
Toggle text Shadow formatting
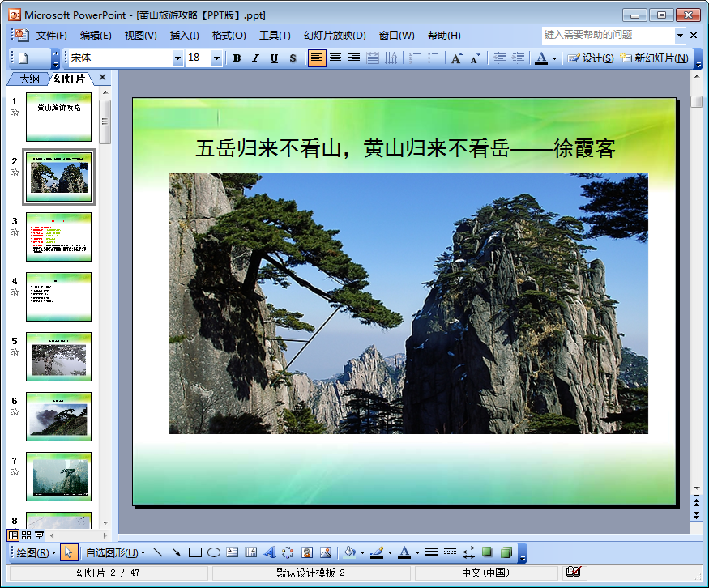tap(293, 58)
